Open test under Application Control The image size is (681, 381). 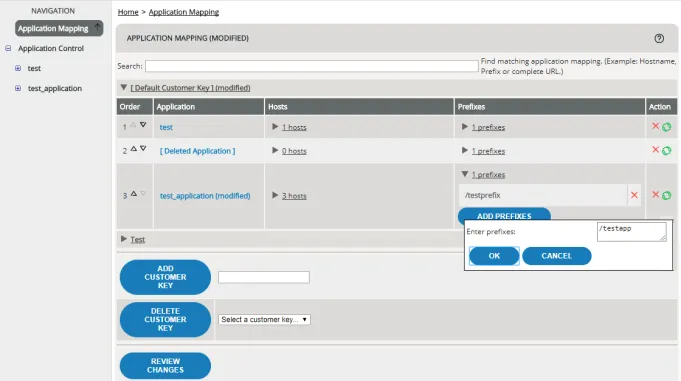[x=34, y=68]
